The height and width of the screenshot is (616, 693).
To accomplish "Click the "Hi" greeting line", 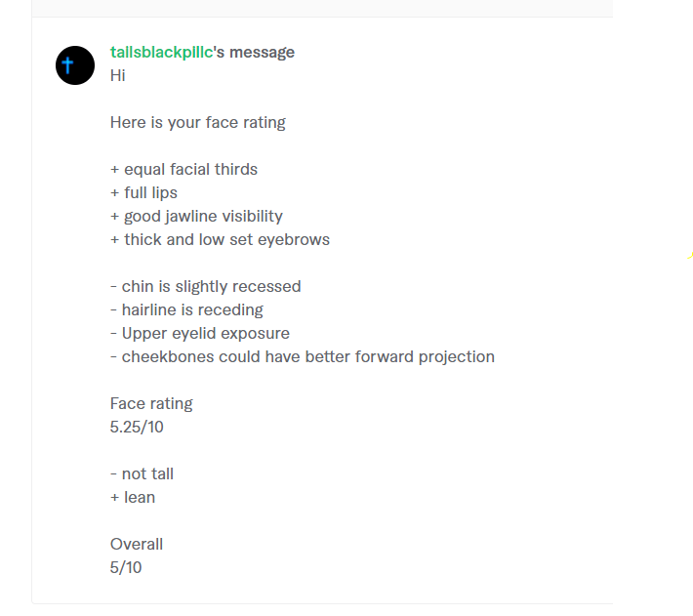I will (x=117, y=75).
